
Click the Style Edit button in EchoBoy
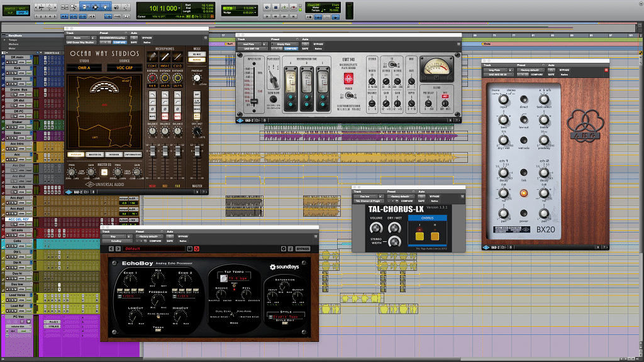coord(285,322)
